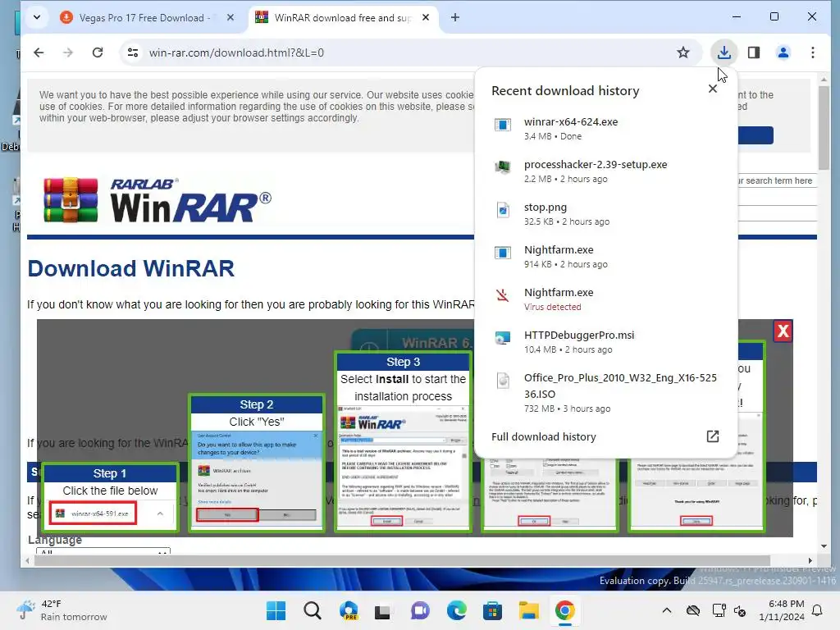Click the processhacker-2.39-setup.exe file icon
Screen dimensions: 840x630
pos(502,167)
